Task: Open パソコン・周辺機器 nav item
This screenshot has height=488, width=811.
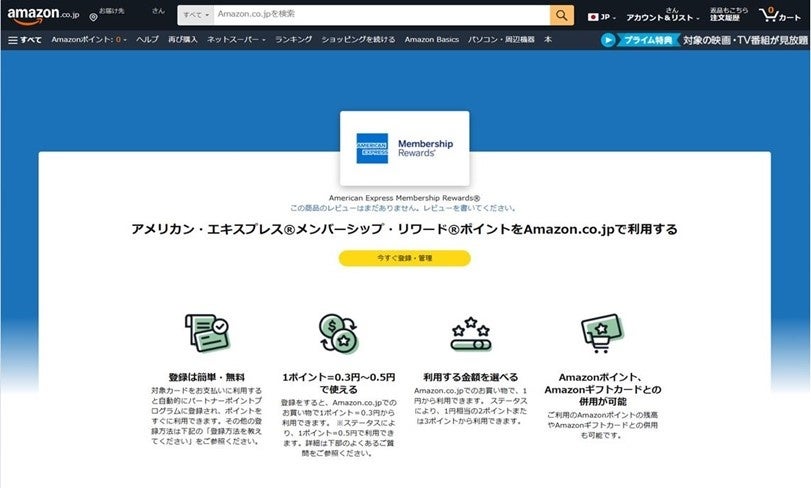Action: coord(501,40)
